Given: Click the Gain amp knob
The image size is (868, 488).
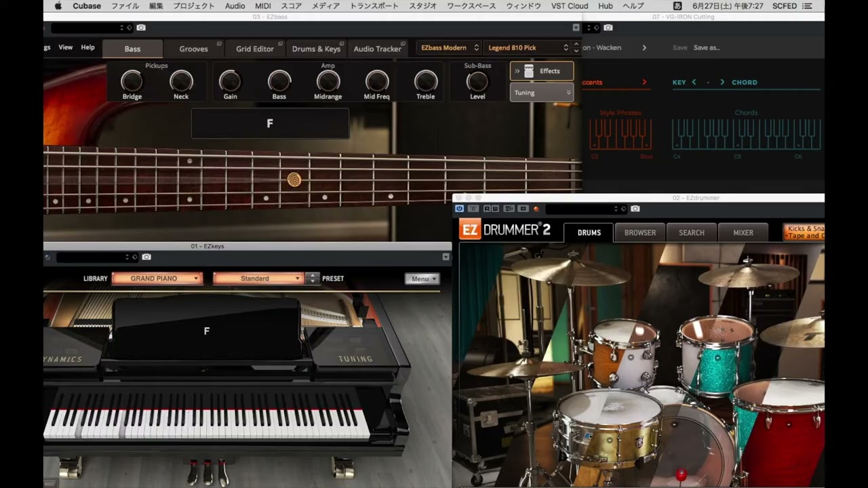Looking at the screenshot, I should (230, 81).
